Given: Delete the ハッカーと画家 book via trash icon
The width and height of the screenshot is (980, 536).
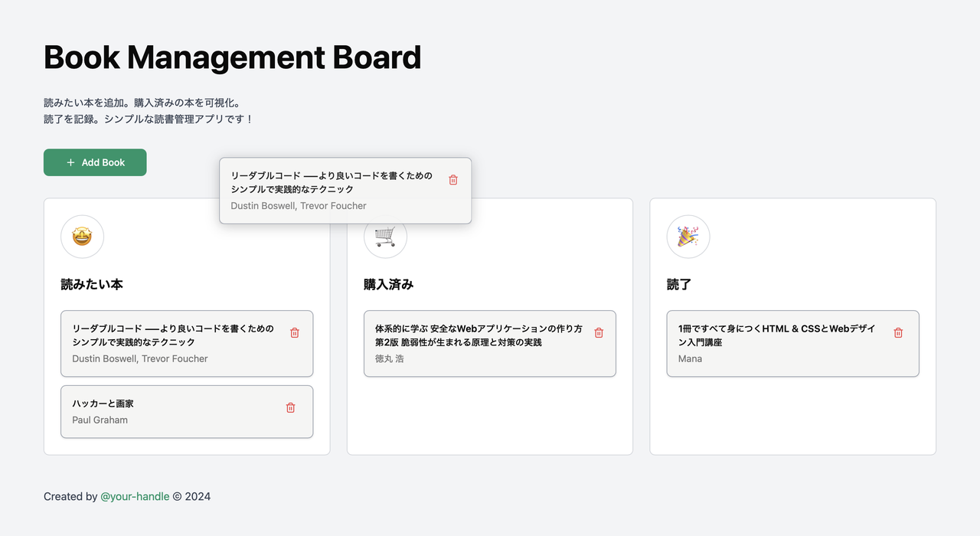Looking at the screenshot, I should (290, 408).
